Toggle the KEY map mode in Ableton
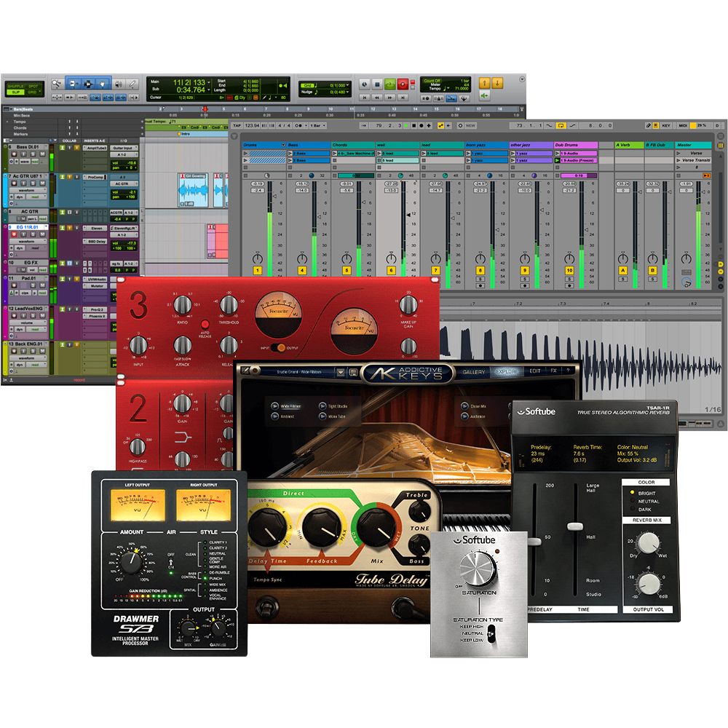The width and height of the screenshot is (728, 728). tap(666, 126)
